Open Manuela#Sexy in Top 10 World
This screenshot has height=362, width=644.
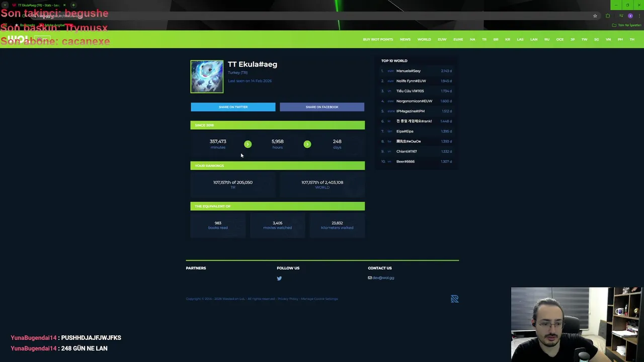(408, 71)
